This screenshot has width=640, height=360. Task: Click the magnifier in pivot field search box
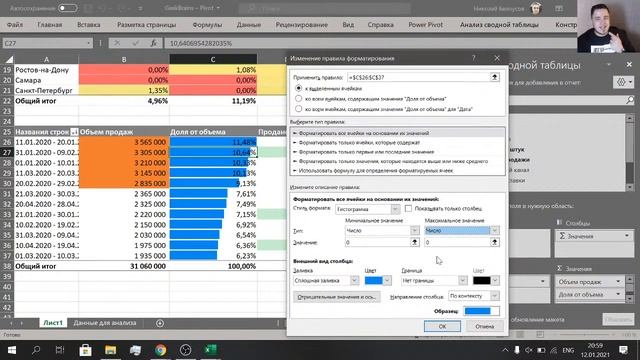point(630,100)
